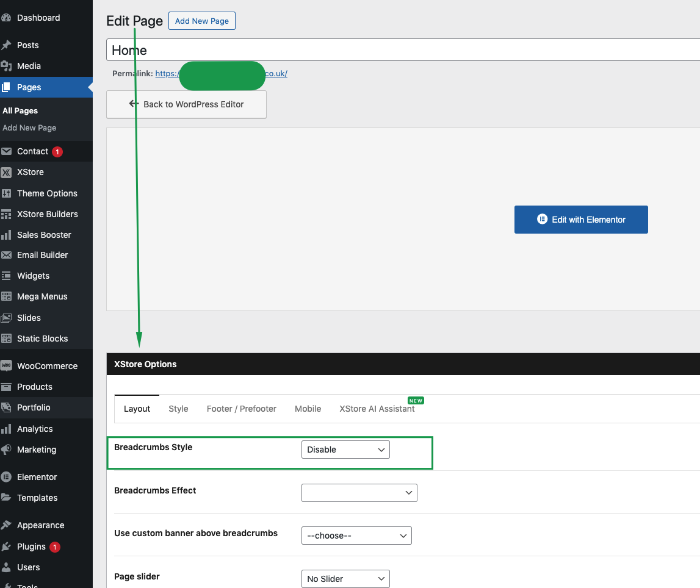
Task: Go to the Theme Options label
Action: [48, 193]
